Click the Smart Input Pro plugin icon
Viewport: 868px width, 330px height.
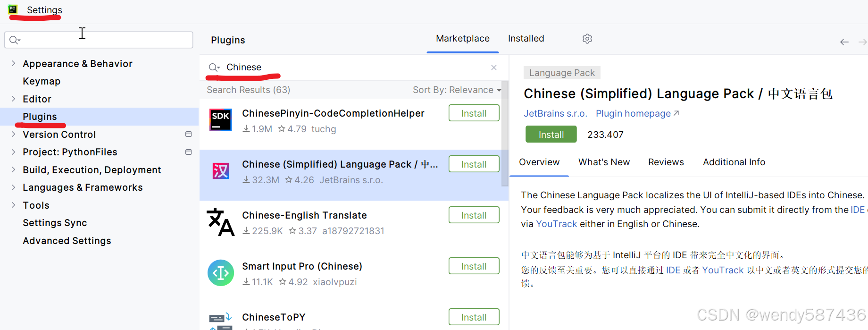(221, 273)
